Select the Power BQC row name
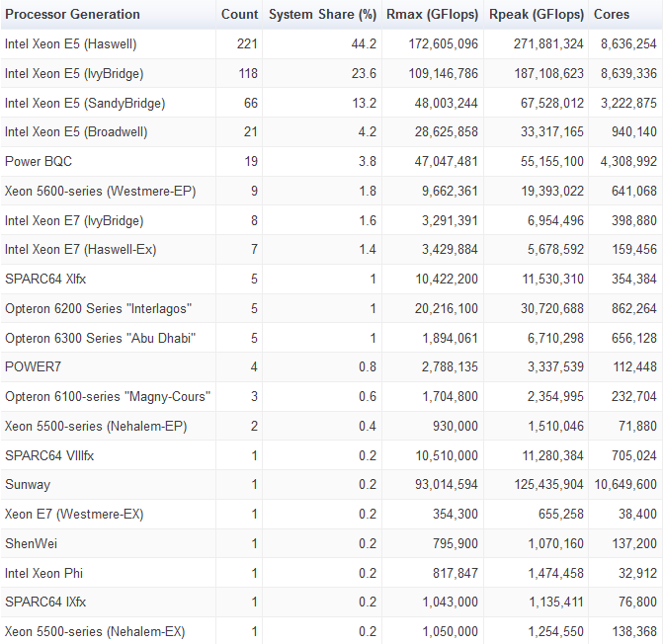This screenshot has width=664, height=644. pos(39,161)
